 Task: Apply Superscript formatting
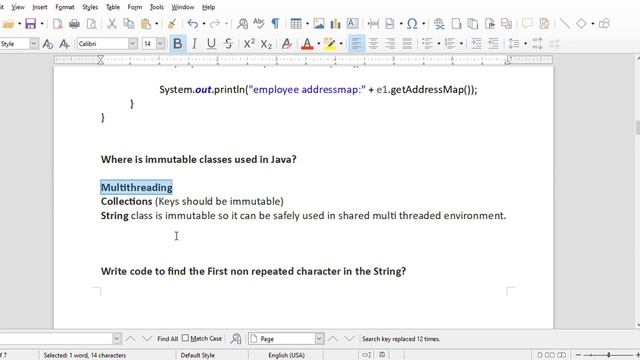point(249,44)
